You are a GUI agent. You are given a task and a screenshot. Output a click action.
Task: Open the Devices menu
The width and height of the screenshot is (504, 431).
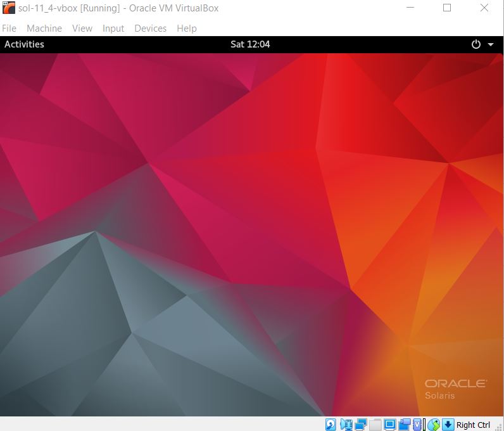click(151, 29)
